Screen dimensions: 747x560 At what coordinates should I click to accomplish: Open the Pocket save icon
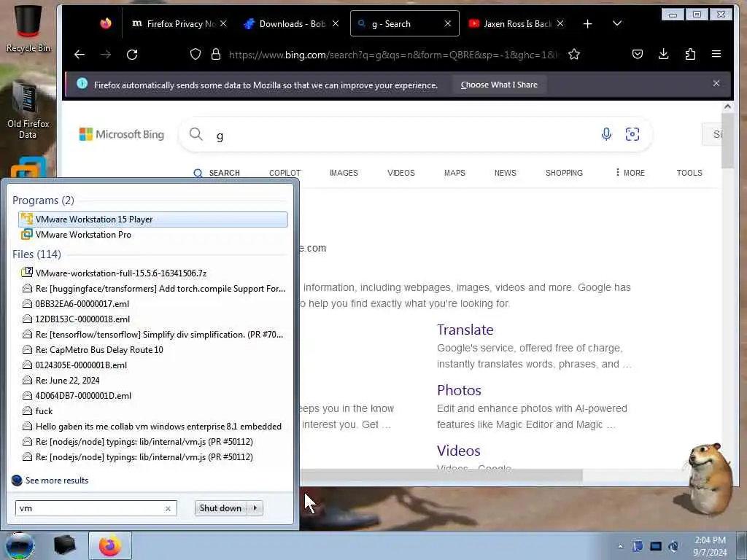[x=638, y=54]
